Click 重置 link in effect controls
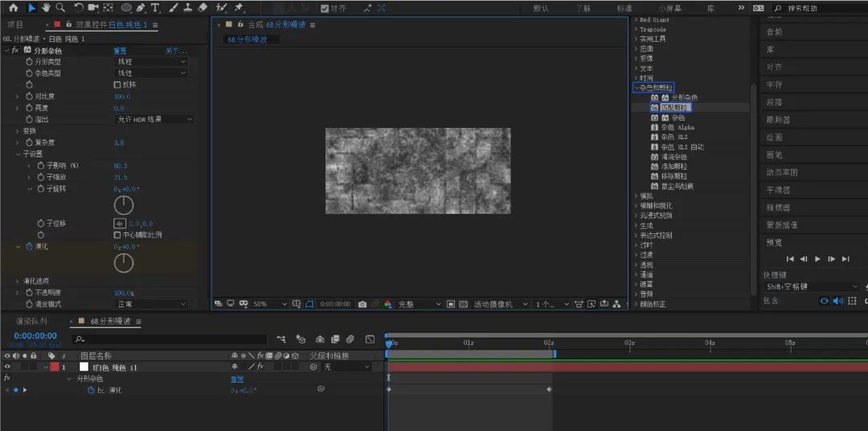868x431 pixels. [120, 51]
